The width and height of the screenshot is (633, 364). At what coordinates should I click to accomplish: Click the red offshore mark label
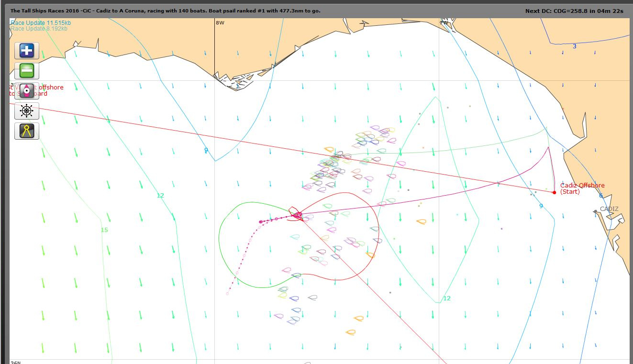pos(36,90)
